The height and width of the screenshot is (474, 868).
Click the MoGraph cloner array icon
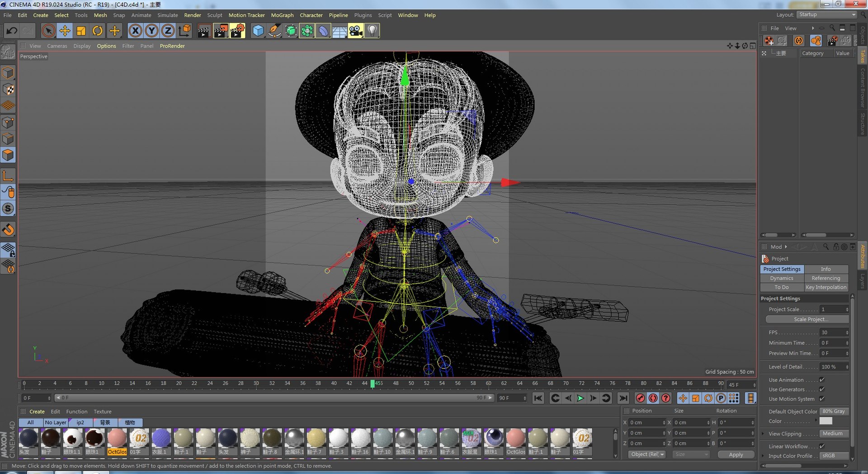pos(307,31)
